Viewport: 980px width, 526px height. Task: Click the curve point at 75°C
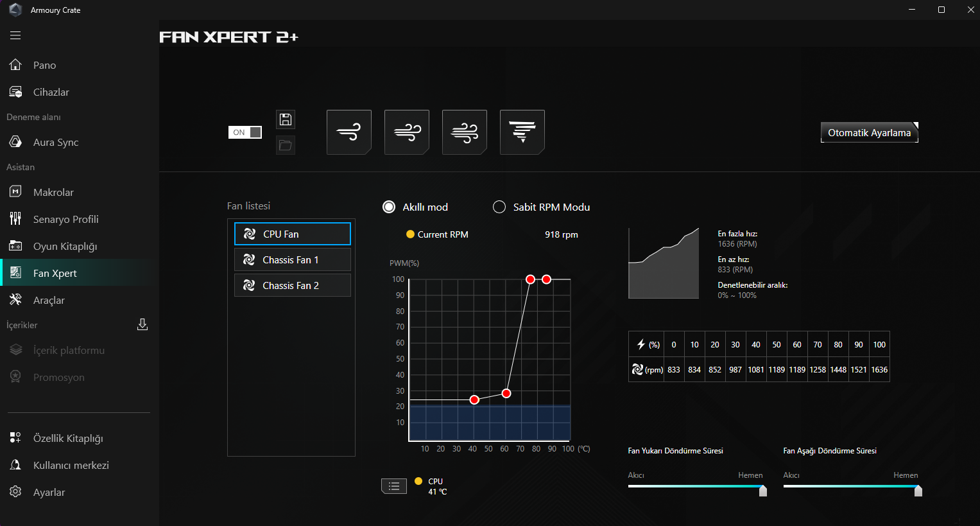pyautogui.click(x=530, y=279)
